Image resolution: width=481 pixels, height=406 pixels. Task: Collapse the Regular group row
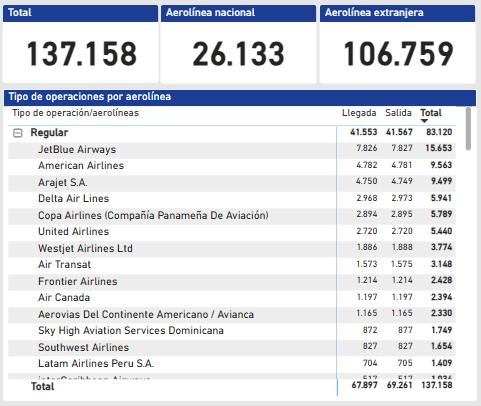18,133
